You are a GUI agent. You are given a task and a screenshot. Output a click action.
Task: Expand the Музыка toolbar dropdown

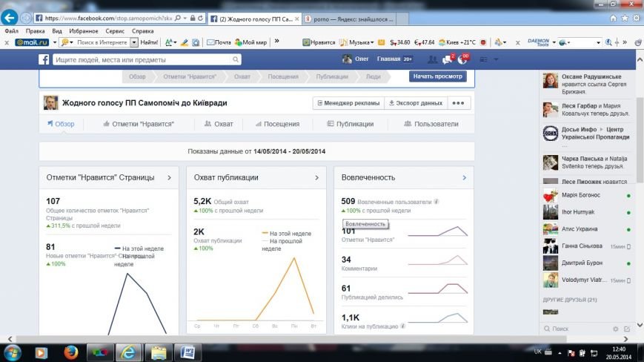(372, 42)
